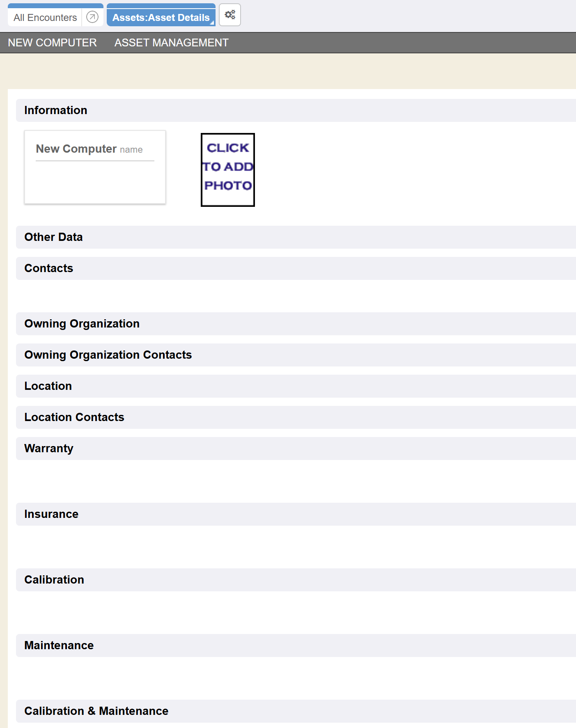
Task: Expand the Other Data section
Action: click(53, 237)
